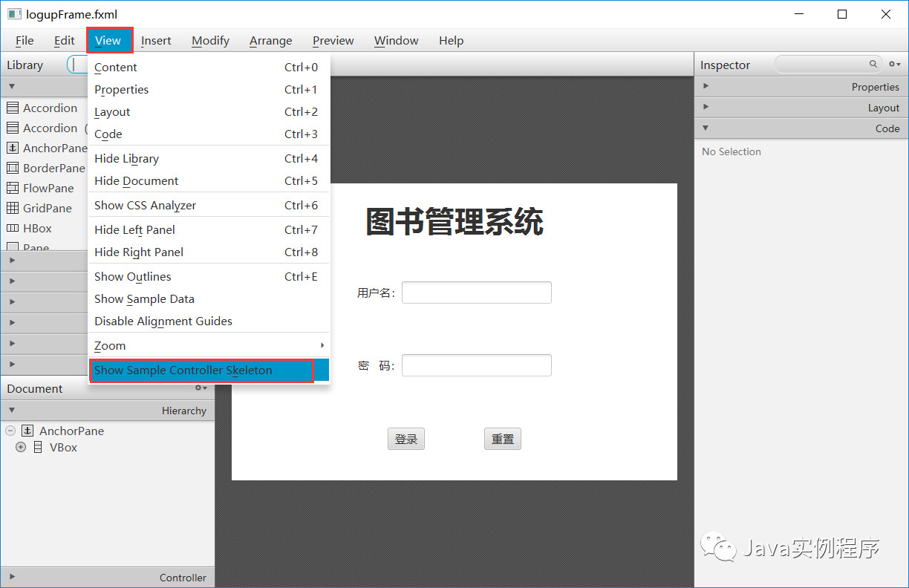Click the Accordion icon in Library
Screen dimensions: 909x588
pyautogui.click(x=13, y=108)
